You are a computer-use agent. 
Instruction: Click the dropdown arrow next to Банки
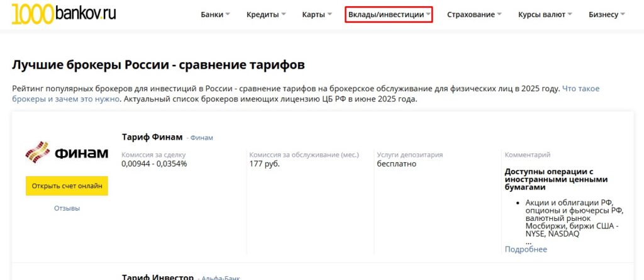(228, 14)
